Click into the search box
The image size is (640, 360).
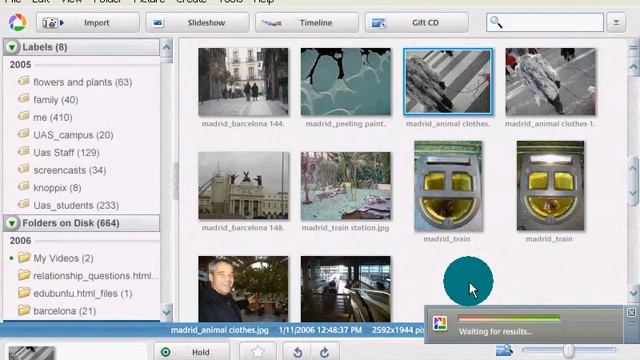(545, 22)
